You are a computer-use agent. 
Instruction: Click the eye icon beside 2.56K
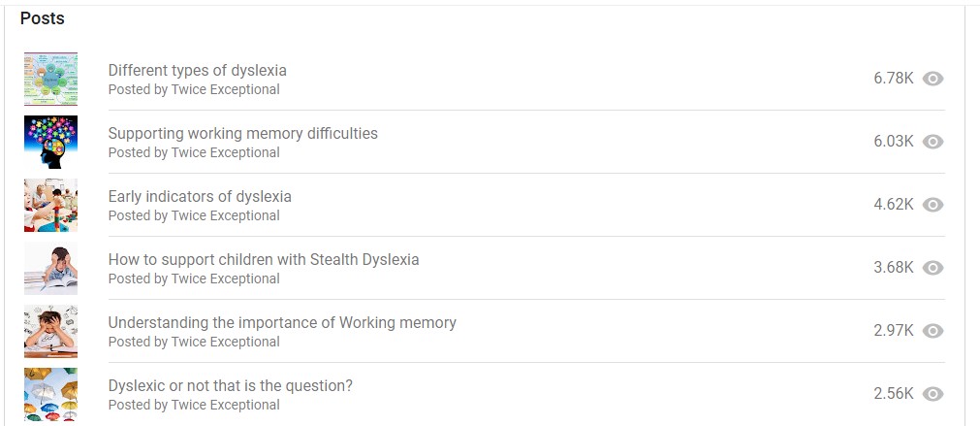[x=933, y=394]
